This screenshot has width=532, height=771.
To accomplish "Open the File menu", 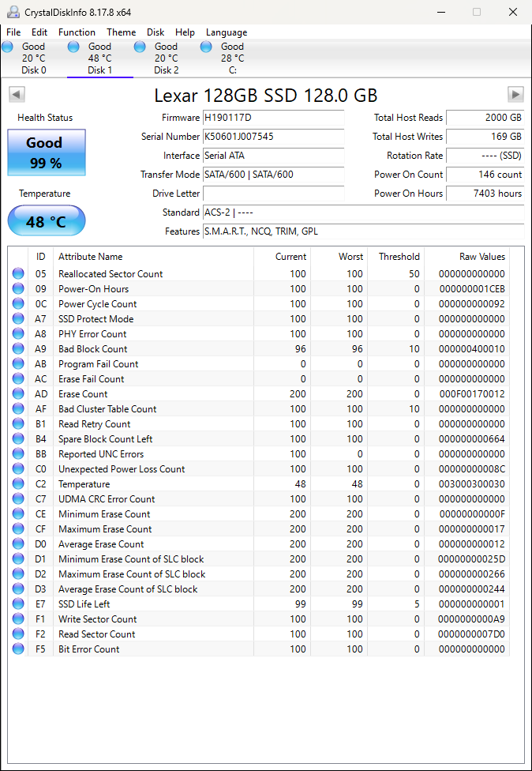I will (13, 32).
